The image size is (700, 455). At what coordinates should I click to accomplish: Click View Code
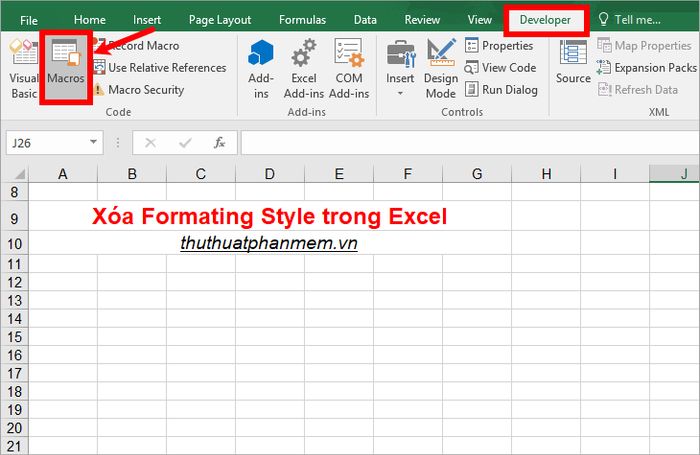[500, 68]
